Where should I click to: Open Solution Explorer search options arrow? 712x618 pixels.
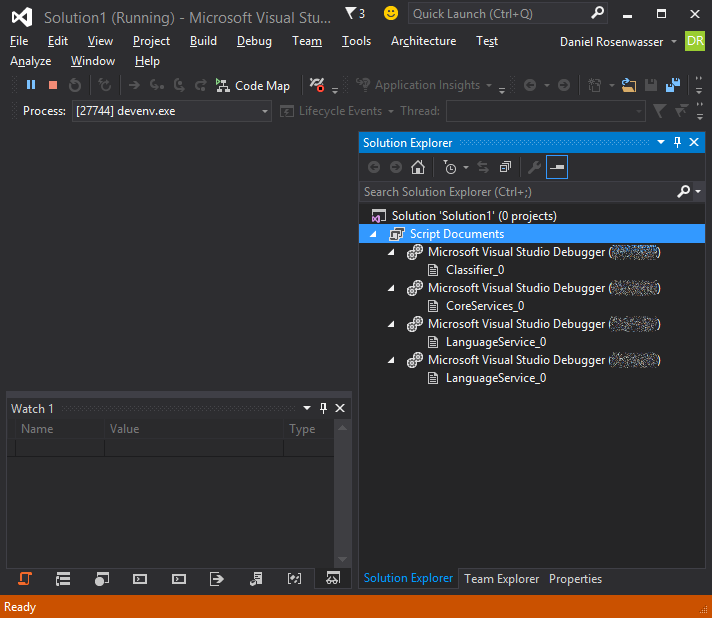click(698, 192)
